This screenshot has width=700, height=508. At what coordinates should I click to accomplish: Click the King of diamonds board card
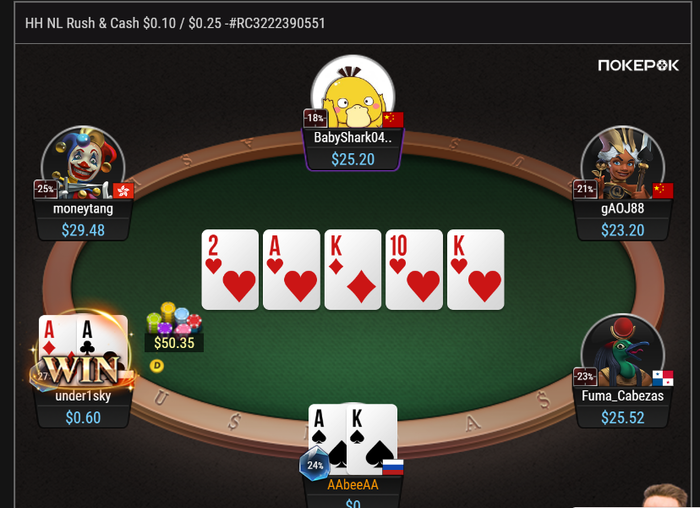point(353,270)
